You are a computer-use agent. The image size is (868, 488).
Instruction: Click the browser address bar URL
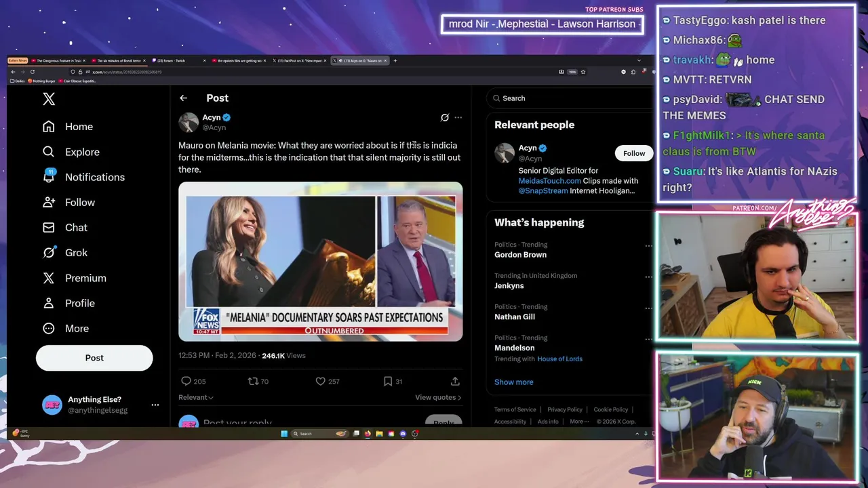pos(127,72)
